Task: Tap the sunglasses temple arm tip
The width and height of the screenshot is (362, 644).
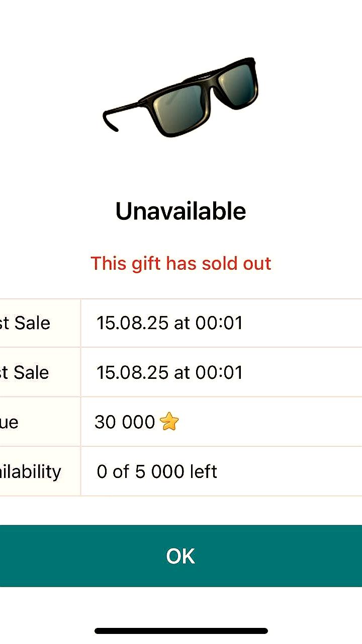Action: coord(110,120)
